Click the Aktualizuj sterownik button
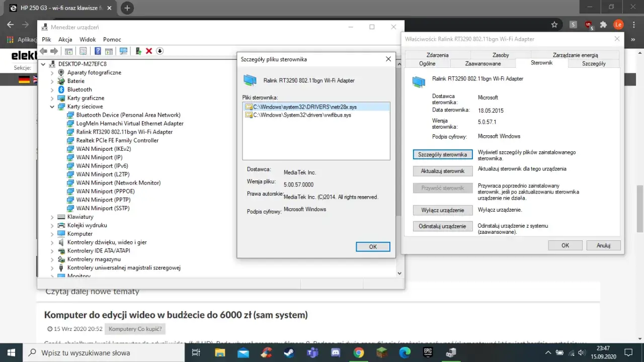The height and width of the screenshot is (362, 644). [x=442, y=170]
